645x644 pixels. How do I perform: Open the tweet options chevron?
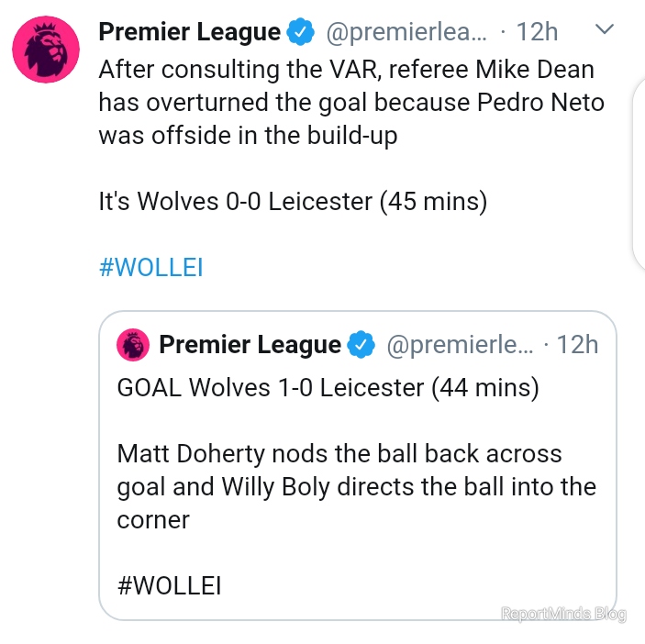605,29
